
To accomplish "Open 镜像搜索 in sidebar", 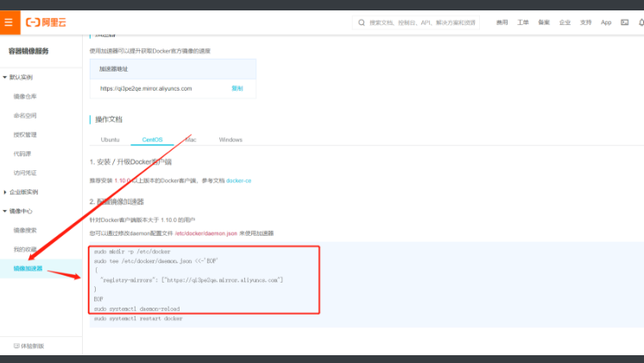I will tap(25, 230).
